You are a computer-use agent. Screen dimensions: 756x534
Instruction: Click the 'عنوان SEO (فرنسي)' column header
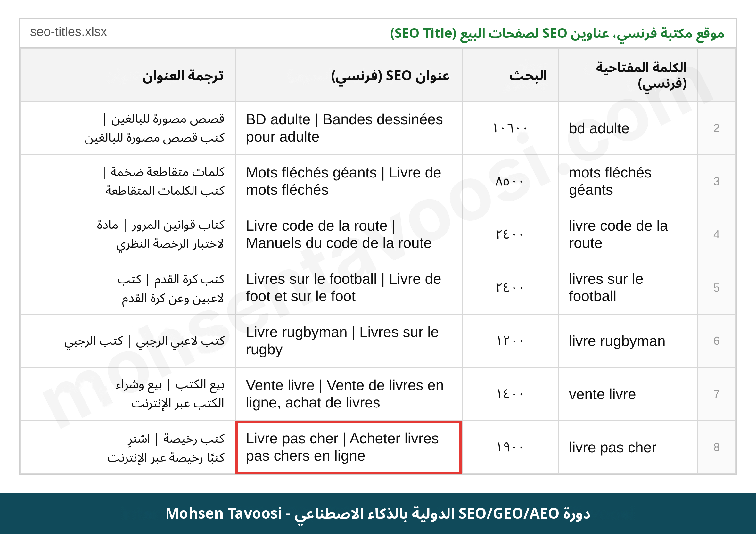[349, 75]
